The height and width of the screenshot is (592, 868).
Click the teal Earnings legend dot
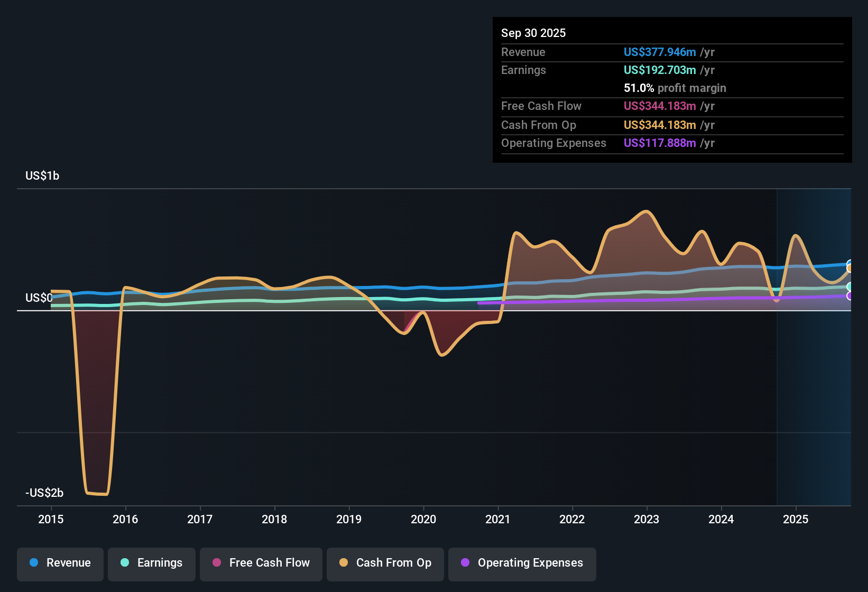(125, 562)
